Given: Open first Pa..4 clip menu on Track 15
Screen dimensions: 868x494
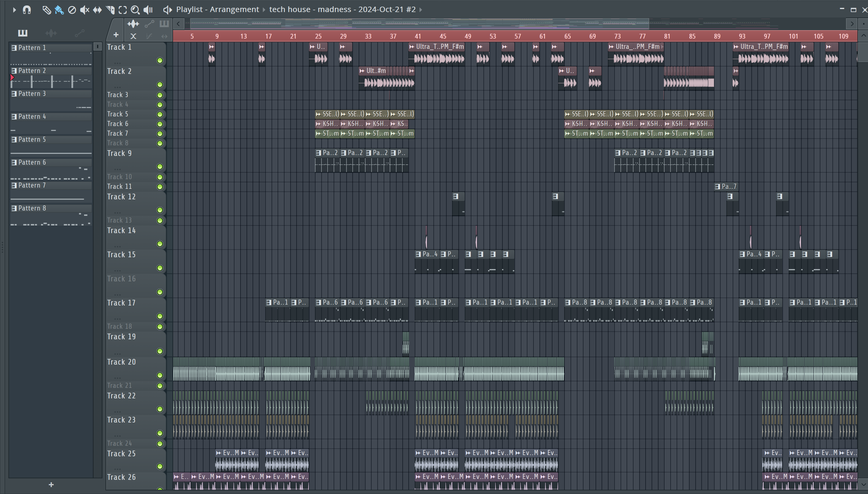Looking at the screenshot, I should [418, 254].
